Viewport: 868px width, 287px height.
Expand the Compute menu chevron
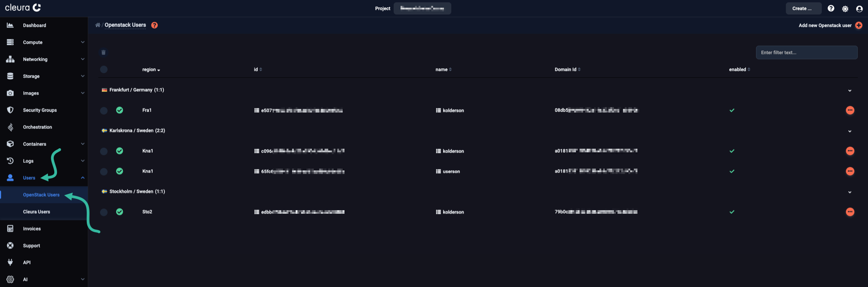(83, 42)
